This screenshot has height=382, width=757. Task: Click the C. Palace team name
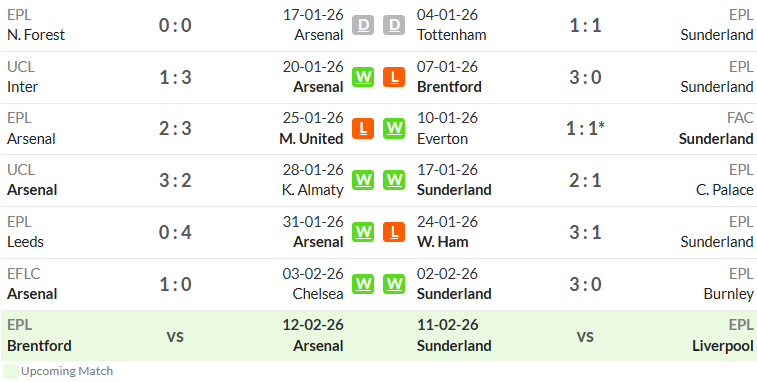coord(725,190)
